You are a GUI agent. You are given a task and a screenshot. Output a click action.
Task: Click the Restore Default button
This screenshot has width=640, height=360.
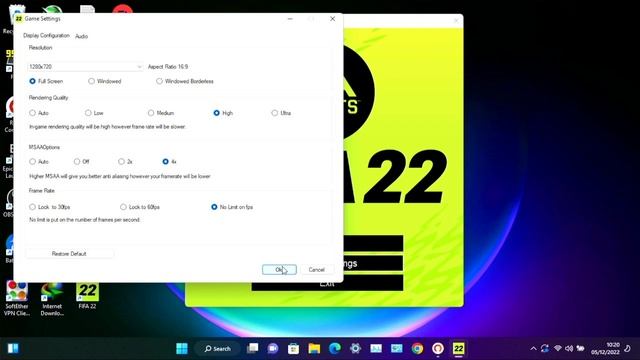point(69,253)
